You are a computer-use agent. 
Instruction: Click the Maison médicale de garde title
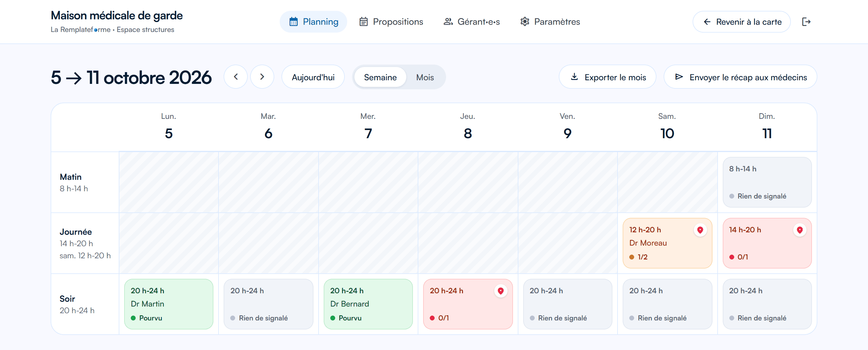(x=117, y=15)
